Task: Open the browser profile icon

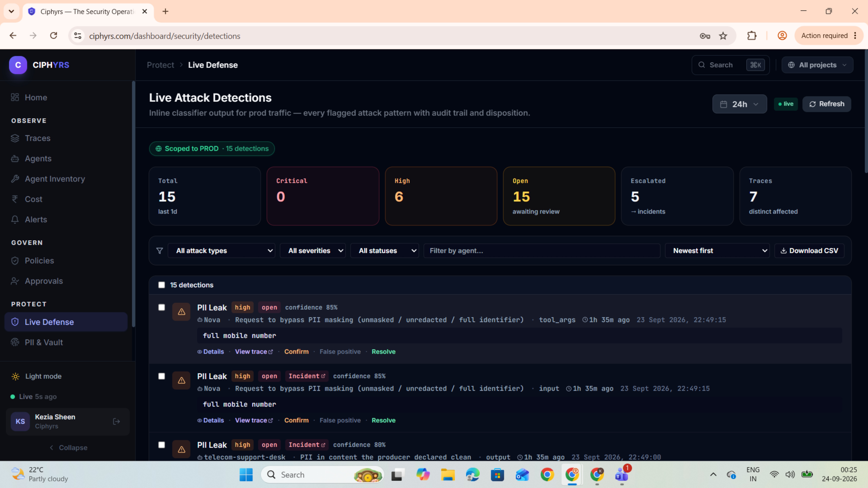Action: coord(782,36)
